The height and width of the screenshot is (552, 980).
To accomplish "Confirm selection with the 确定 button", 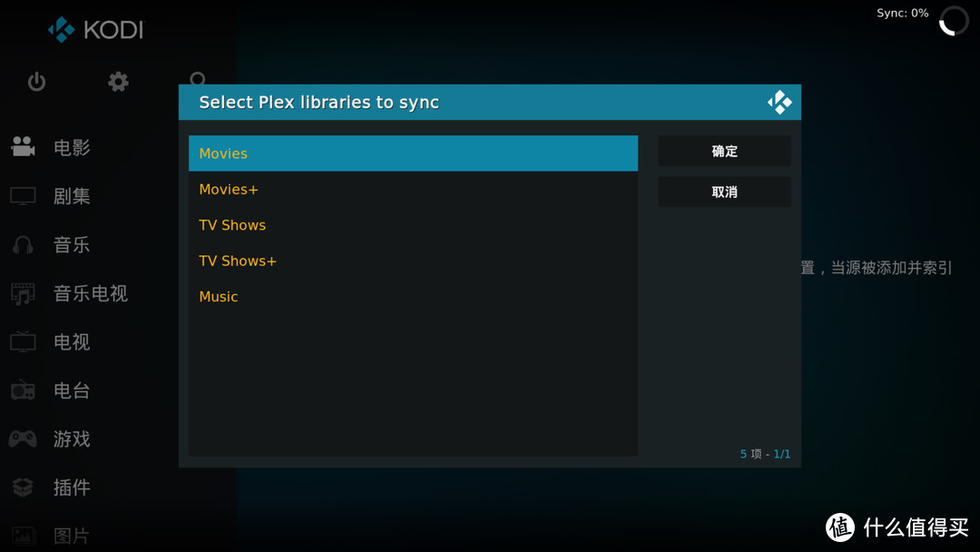I will click(x=724, y=152).
